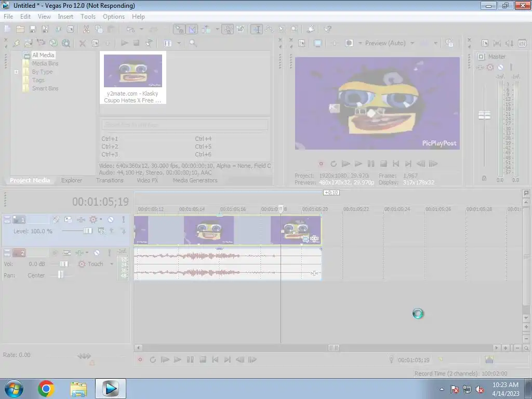Viewport: 532px width, 399px height.
Task: Open the Overlays dropdown in preview toolbar
Action: (435, 43)
